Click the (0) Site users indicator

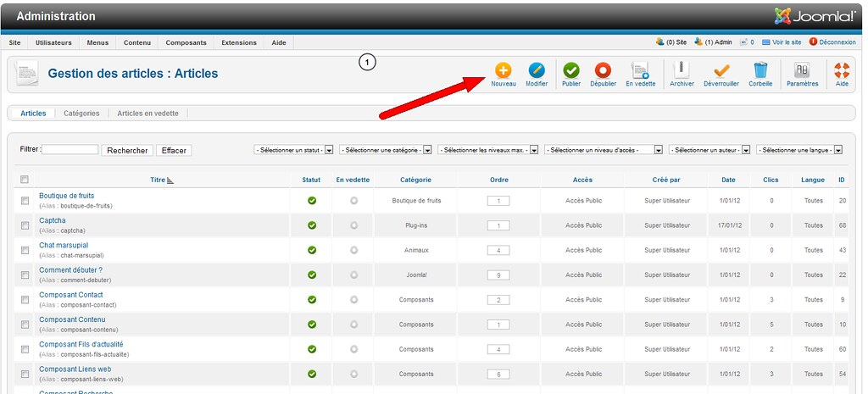click(671, 42)
